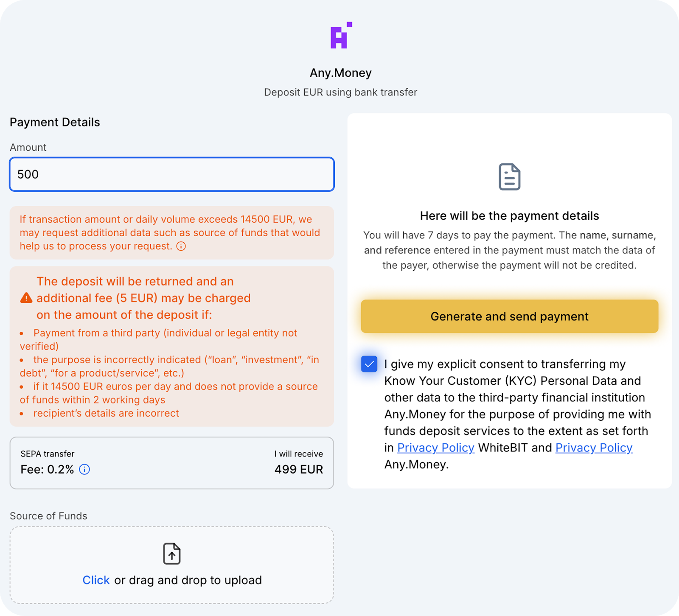Click 'Here will be the payment details' heading
This screenshot has width=679, height=616.
[509, 216]
